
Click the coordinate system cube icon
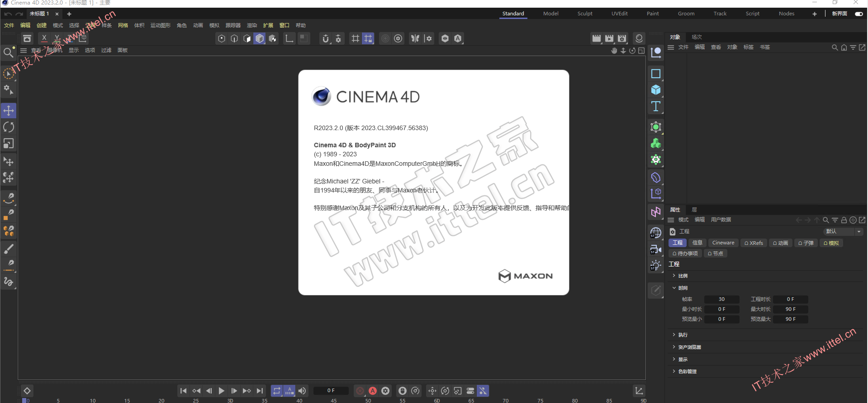pos(82,38)
